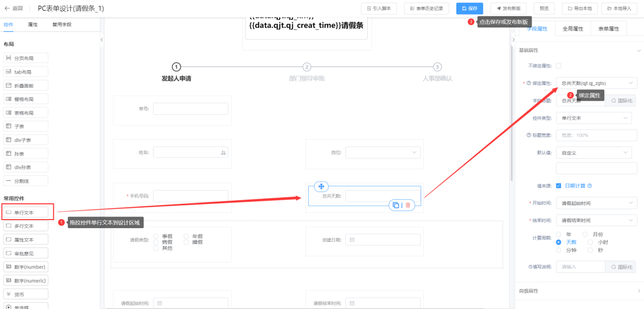Open the 开始时间 dropdown
The image size is (644, 309).
click(x=596, y=203)
